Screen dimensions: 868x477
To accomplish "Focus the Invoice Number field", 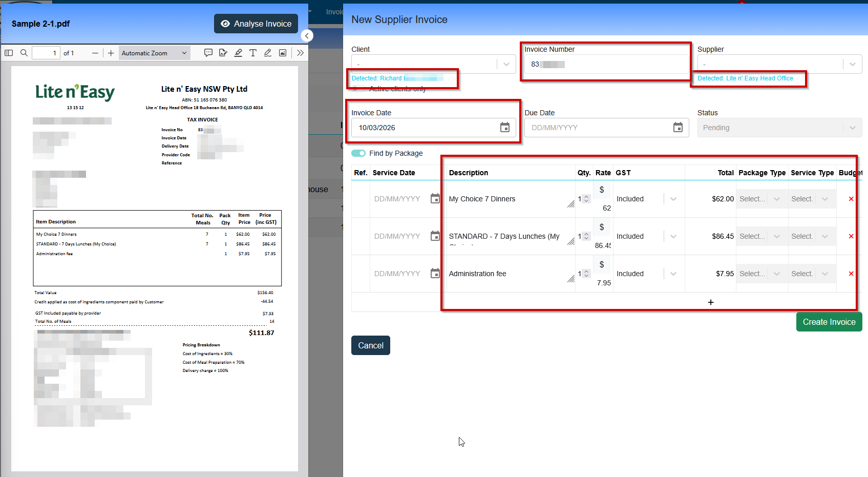I will coord(607,64).
